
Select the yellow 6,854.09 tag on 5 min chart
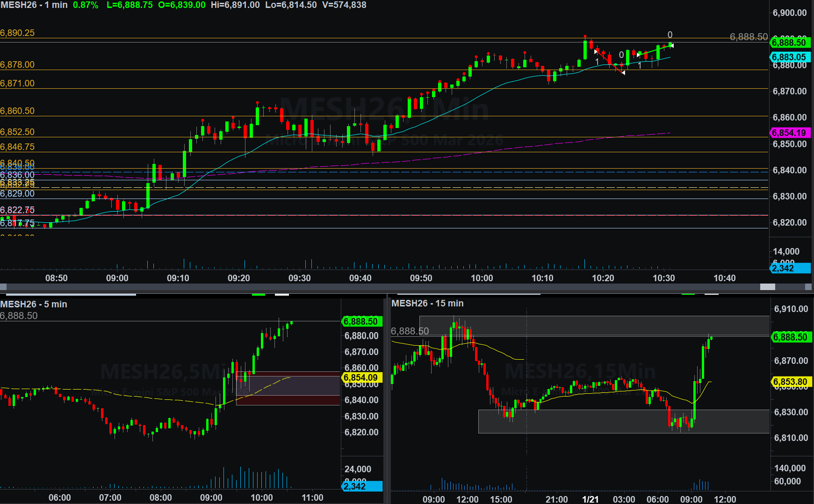(361, 377)
